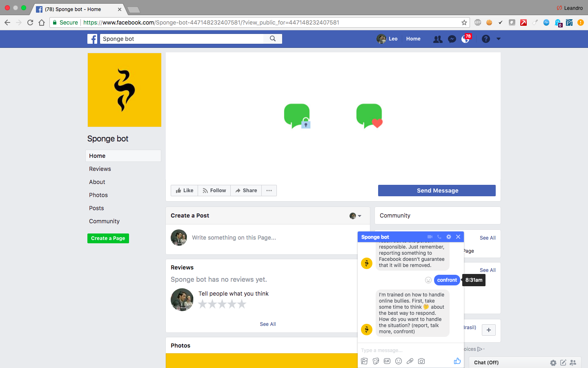This screenshot has height=368, width=588.
Task: Open the Quick Help question icon
Action: point(486,39)
